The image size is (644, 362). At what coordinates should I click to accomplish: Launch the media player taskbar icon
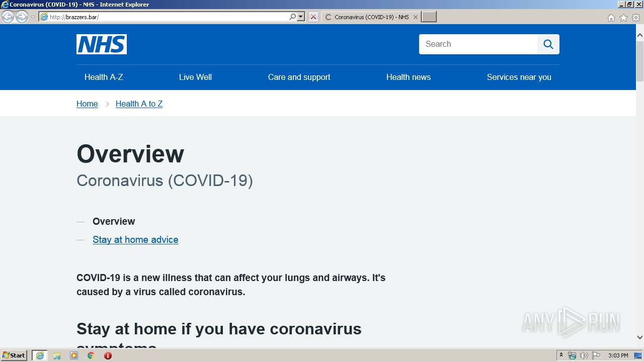point(74,355)
